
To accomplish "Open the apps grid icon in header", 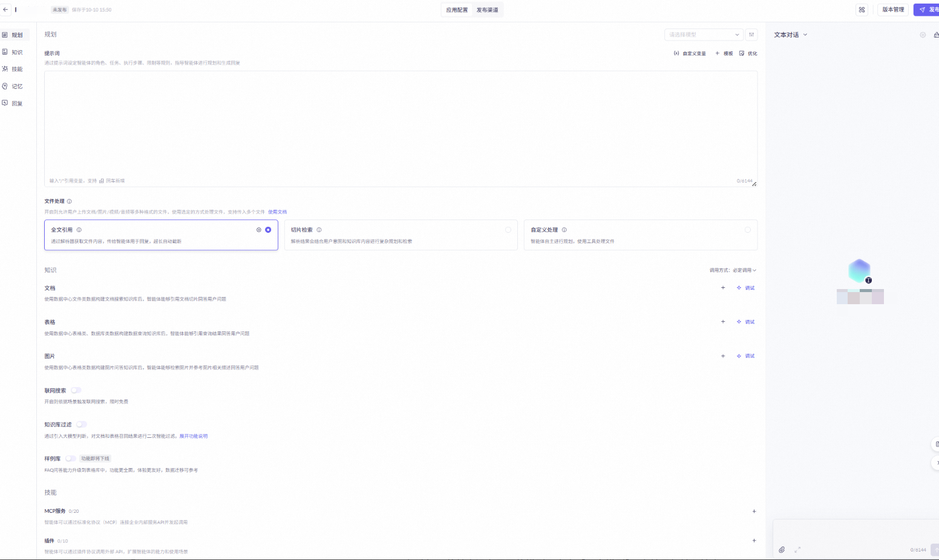I will pos(862,10).
